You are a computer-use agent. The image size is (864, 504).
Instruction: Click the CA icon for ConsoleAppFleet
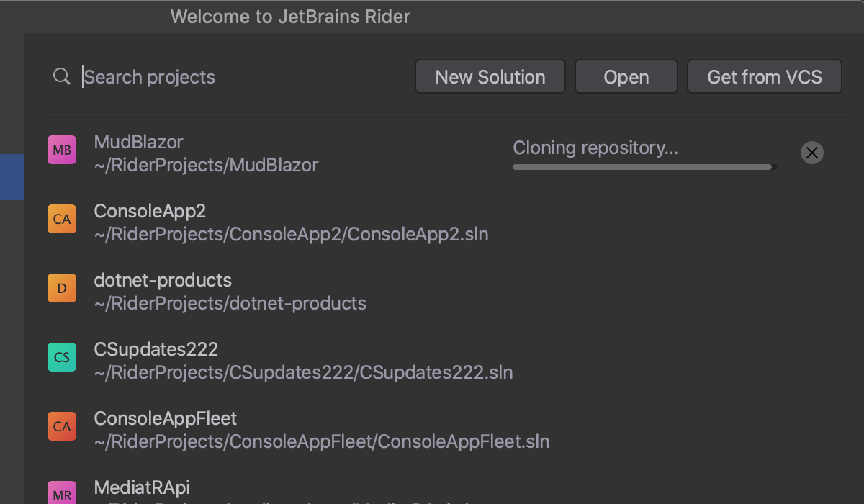click(62, 426)
